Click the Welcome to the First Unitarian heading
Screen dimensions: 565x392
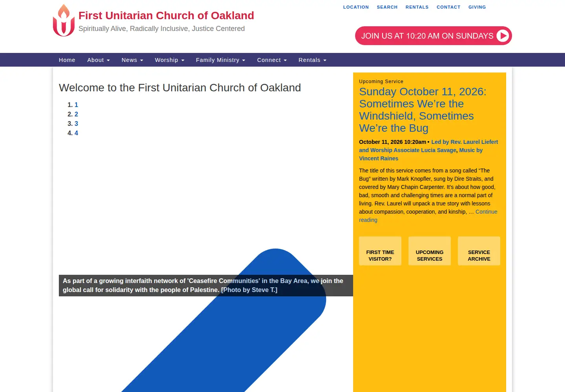180,88
